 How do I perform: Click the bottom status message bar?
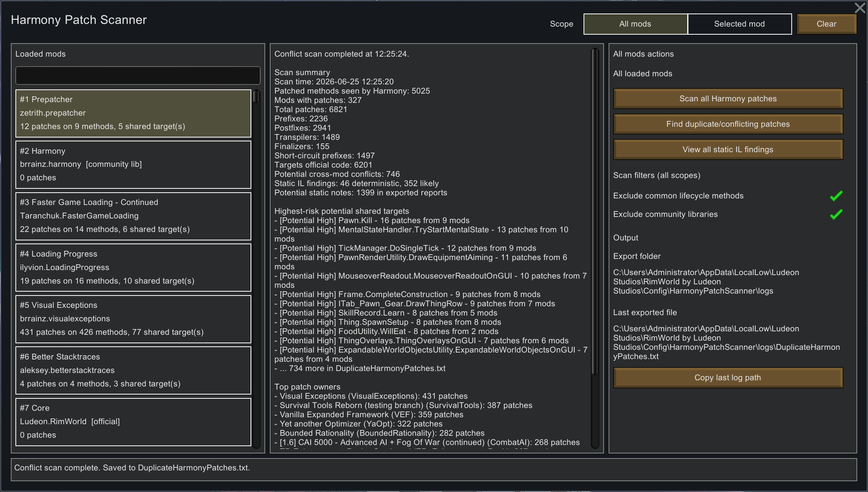(x=434, y=469)
